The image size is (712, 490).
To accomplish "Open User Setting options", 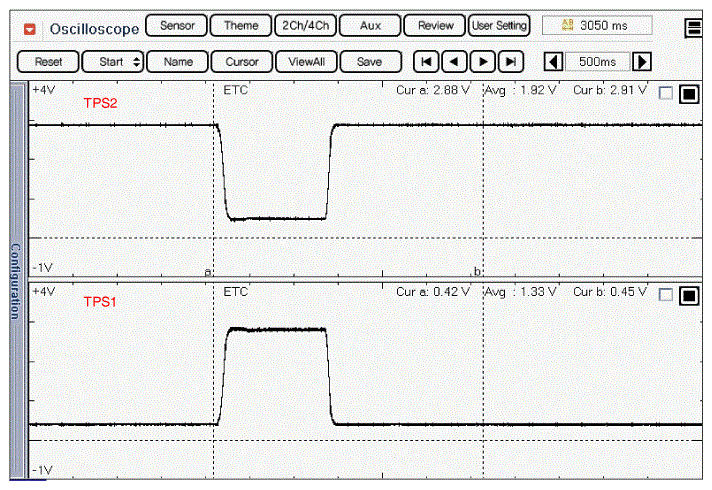I will [499, 26].
